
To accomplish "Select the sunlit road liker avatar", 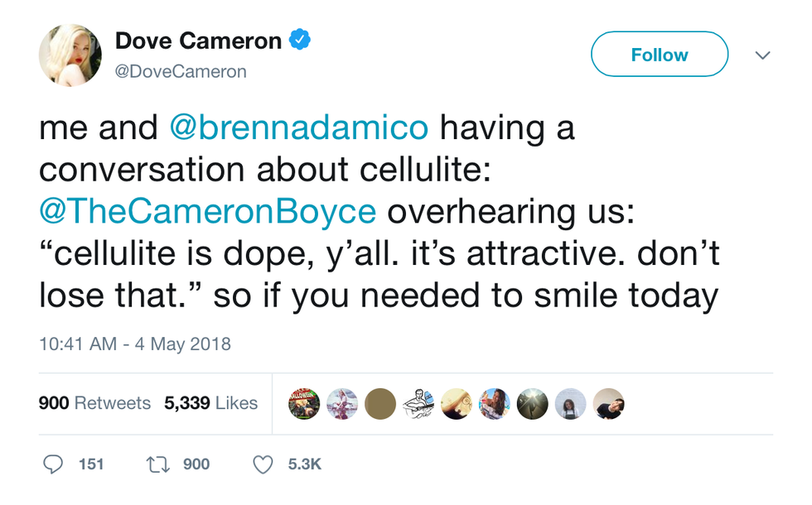I will [533, 404].
